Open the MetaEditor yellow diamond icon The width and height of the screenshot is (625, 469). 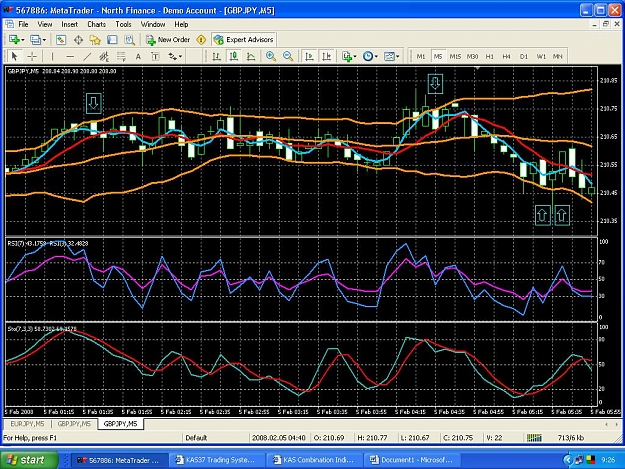[201, 39]
